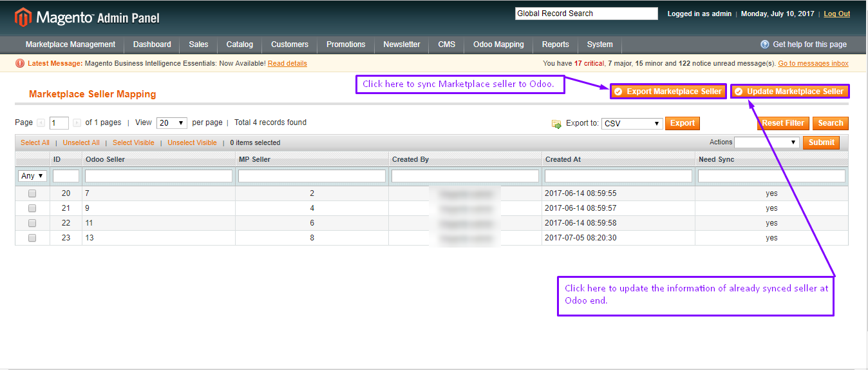Open the CMS menu
Screen dimensions: 868x370
(447, 44)
